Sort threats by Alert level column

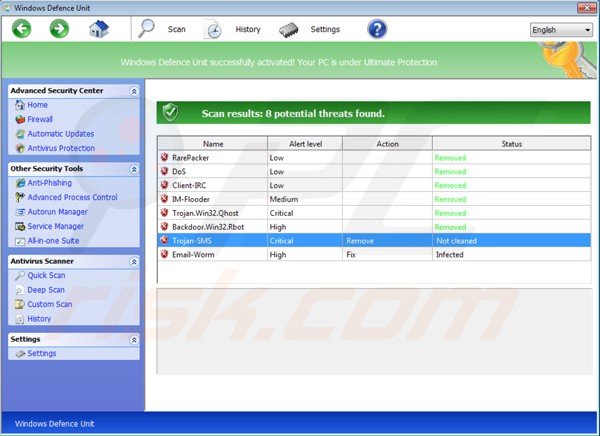304,144
